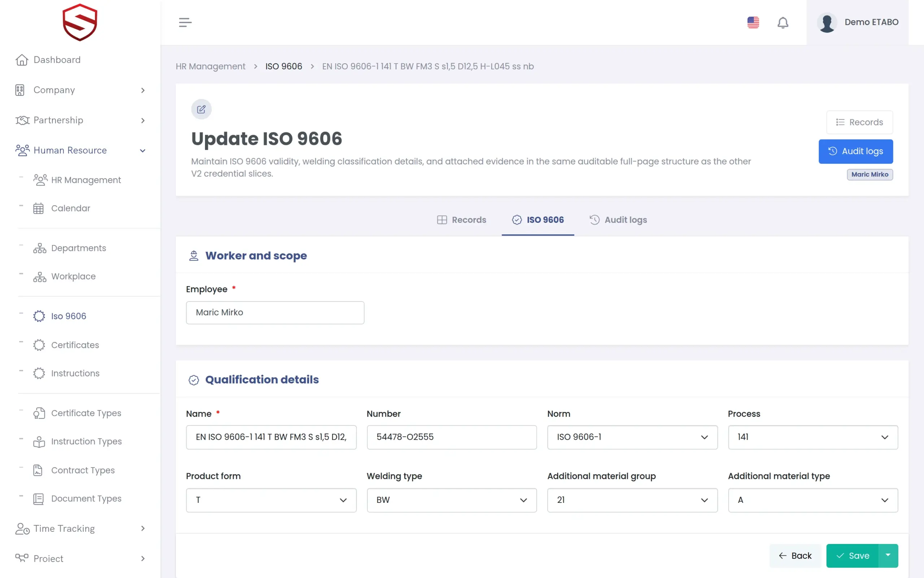Click the Calendar icon in sidebar

38,208
